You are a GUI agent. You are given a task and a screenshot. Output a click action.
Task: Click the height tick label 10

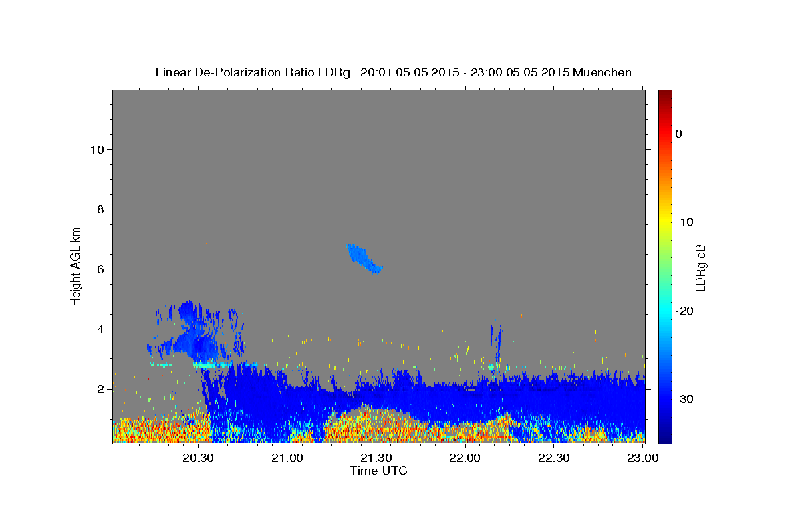(x=97, y=150)
